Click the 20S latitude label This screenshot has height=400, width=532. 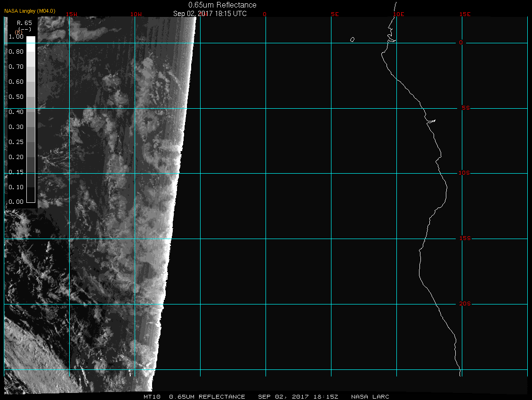[x=465, y=304]
